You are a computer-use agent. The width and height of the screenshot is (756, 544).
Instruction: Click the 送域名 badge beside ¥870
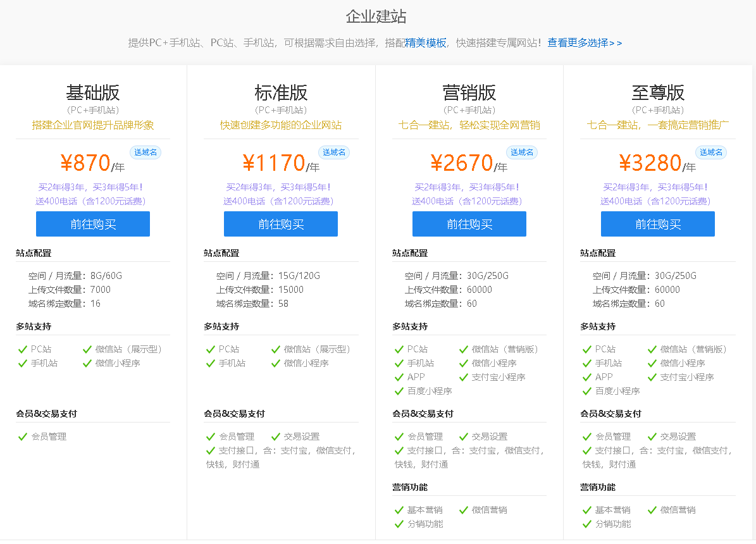pyautogui.click(x=146, y=152)
